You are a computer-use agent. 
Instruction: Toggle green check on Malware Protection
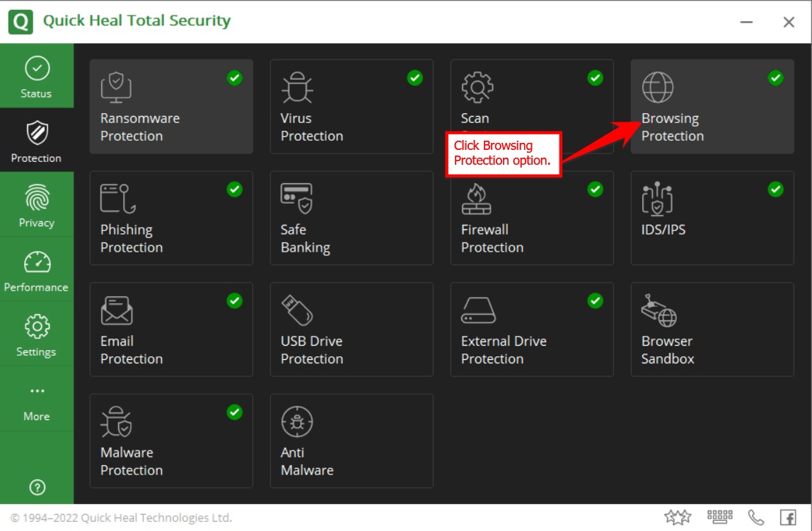tap(234, 412)
